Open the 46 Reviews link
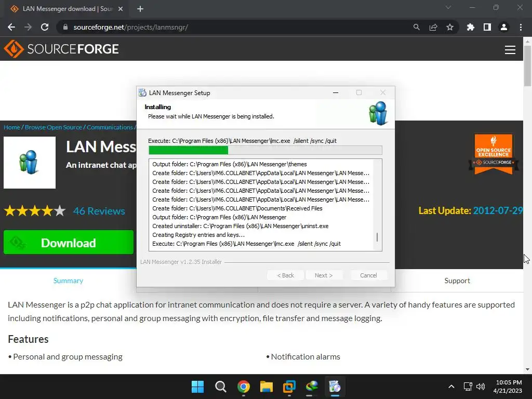532x399 pixels. 99,211
